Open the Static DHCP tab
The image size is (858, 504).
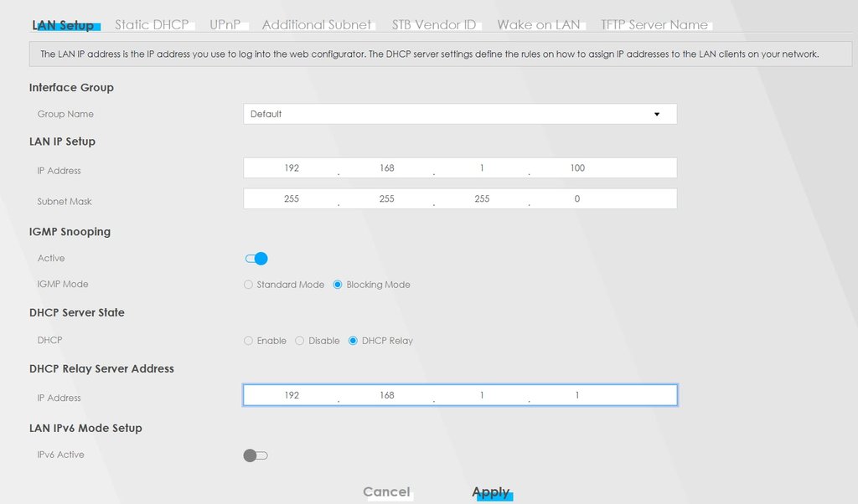pos(152,25)
